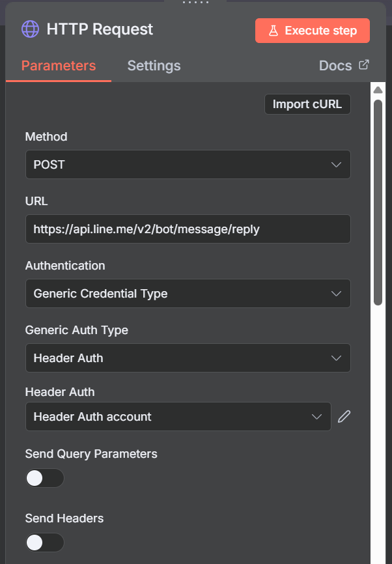Click the HTTP Request node title
The image size is (392, 564).
(x=100, y=29)
